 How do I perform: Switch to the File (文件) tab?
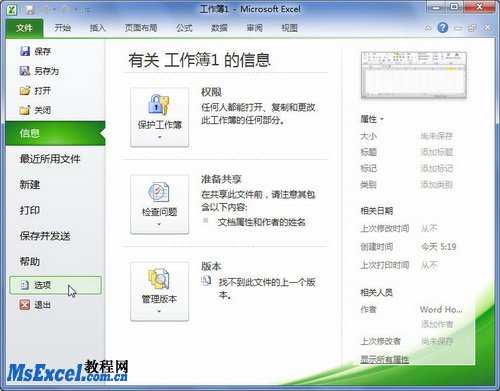pos(24,28)
